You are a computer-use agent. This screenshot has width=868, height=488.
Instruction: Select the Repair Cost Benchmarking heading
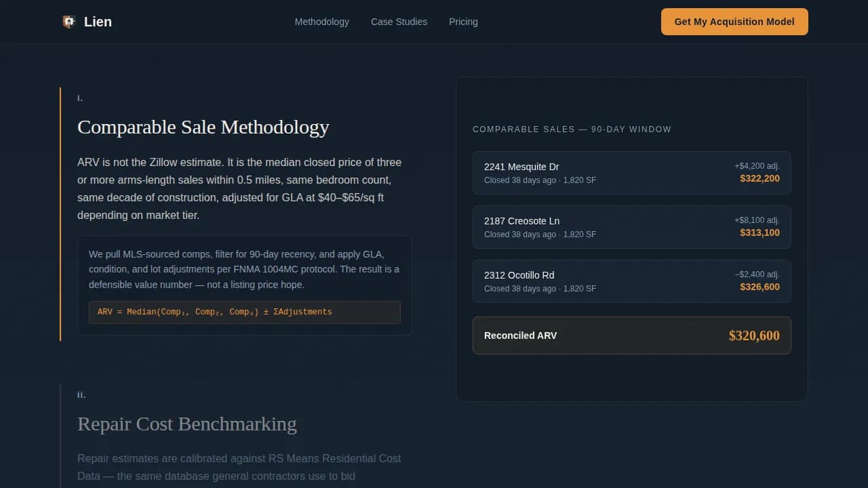coord(187,424)
